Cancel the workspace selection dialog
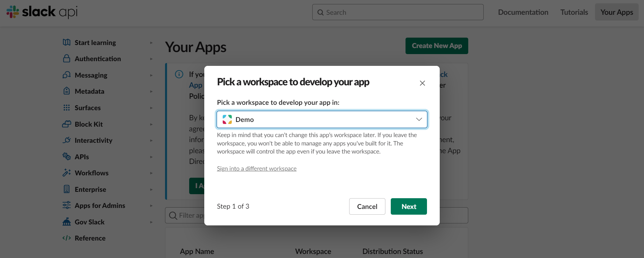 pyautogui.click(x=367, y=207)
